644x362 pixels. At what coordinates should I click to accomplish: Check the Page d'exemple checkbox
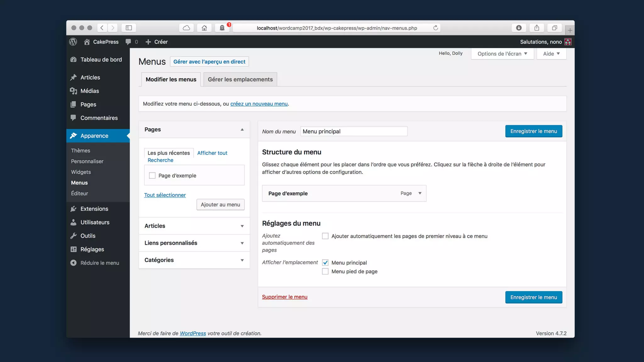point(152,176)
